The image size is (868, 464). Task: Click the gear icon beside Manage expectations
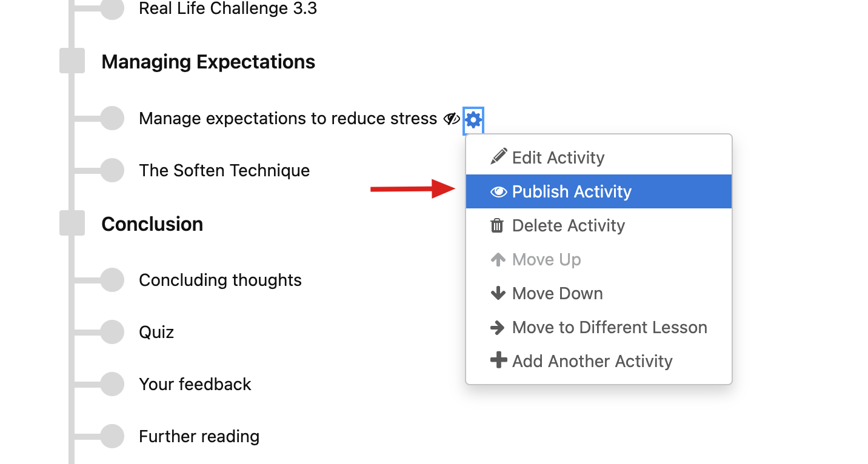(x=473, y=119)
